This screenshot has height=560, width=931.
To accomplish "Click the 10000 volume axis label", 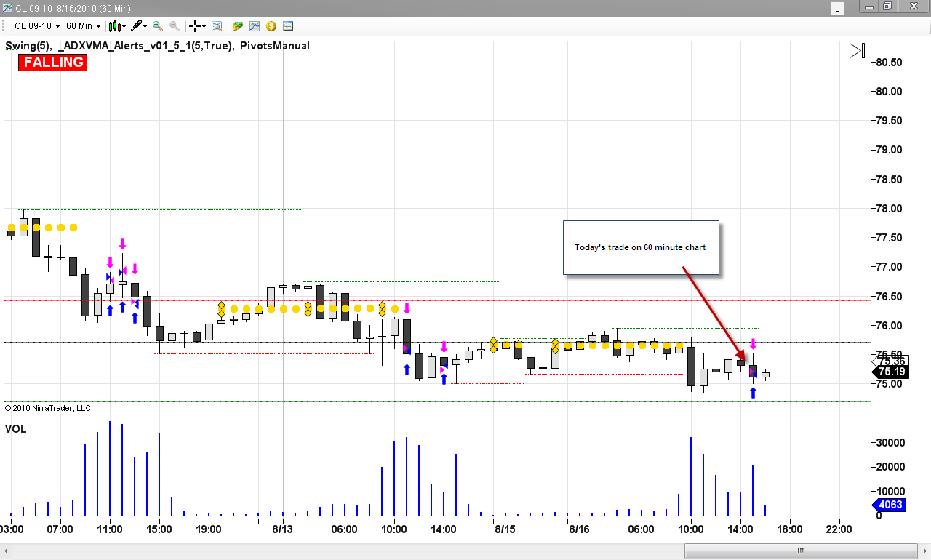I will [890, 491].
